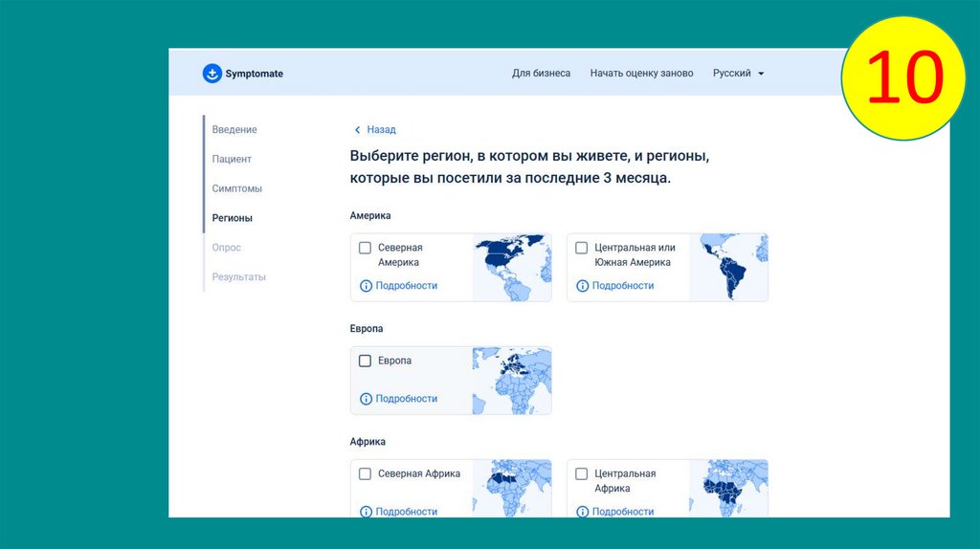Enable the Центральная Африка checkbox

click(x=581, y=474)
